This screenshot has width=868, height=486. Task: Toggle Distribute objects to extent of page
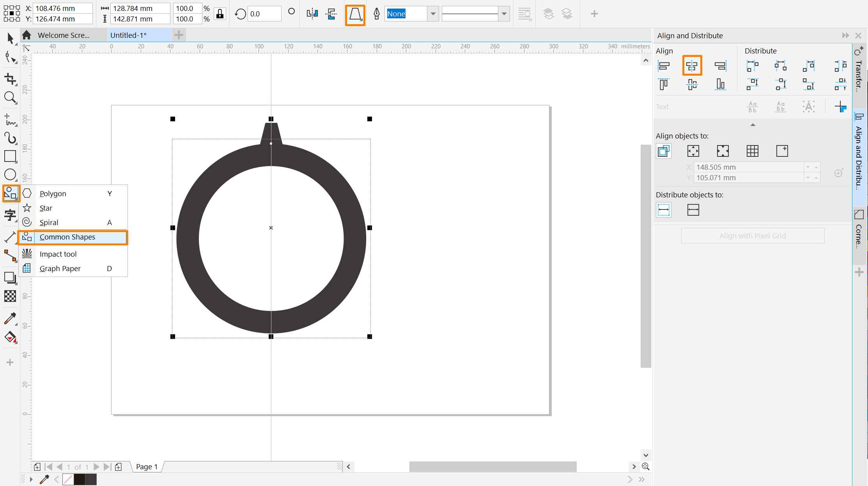(x=693, y=210)
